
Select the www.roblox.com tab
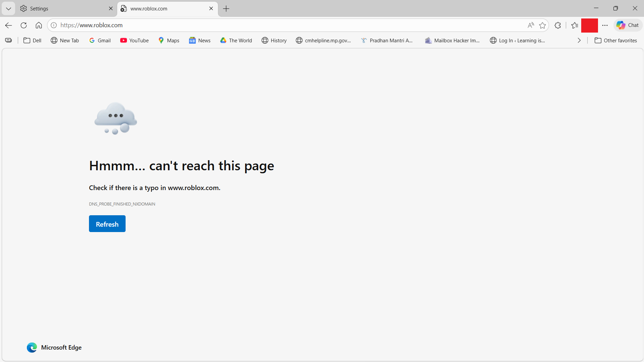(x=168, y=9)
